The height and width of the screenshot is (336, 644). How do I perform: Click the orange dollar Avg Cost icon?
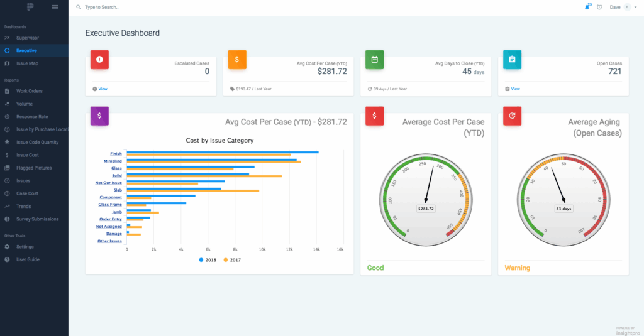237,60
